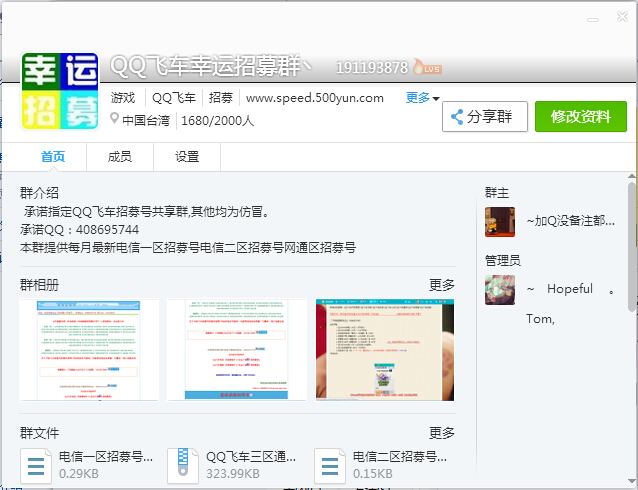This screenshot has height=490, width=638.
Task: Click the www.speed.500yun.com tag
Action: (315, 98)
